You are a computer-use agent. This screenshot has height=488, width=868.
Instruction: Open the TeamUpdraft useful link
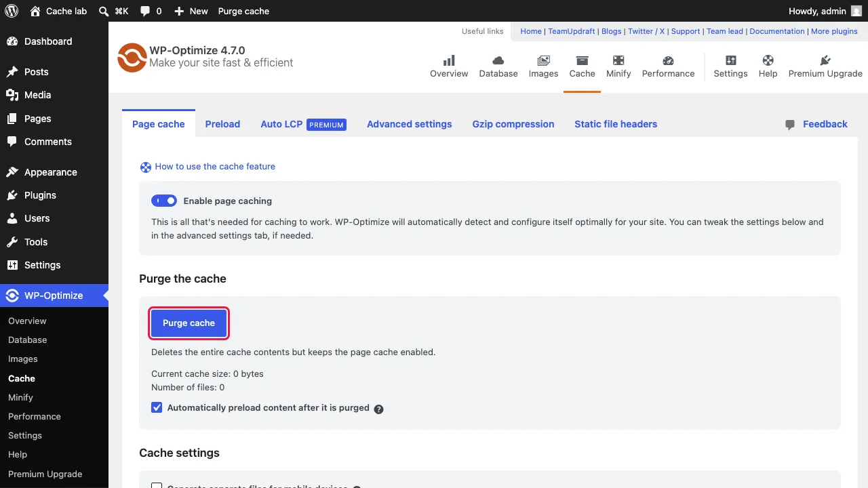572,31
